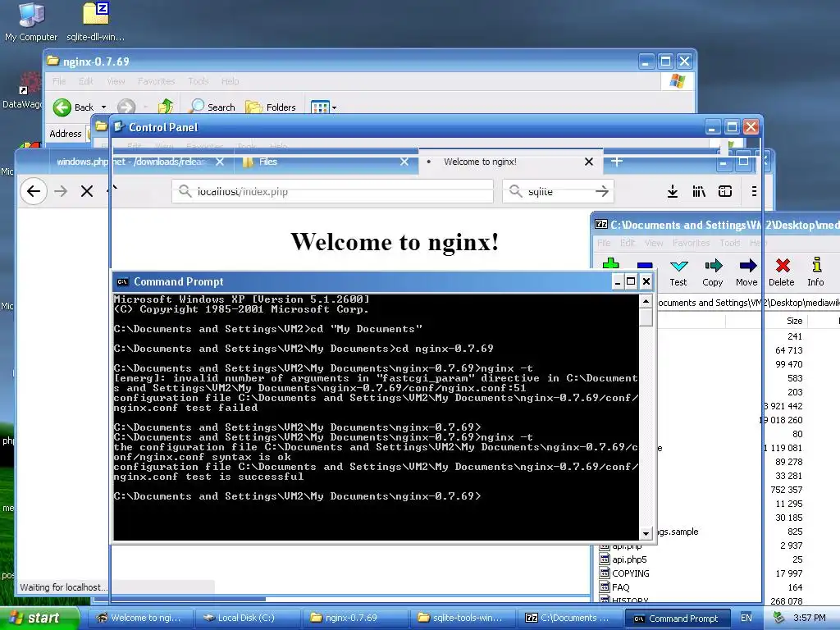
Task: Open the My Computer desktop icon
Action: tap(31, 21)
